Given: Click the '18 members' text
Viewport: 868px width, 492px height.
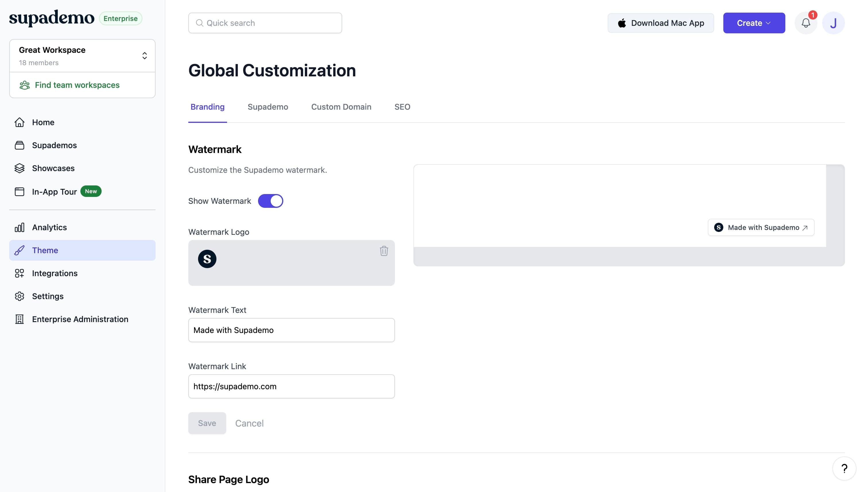Looking at the screenshot, I should point(38,63).
